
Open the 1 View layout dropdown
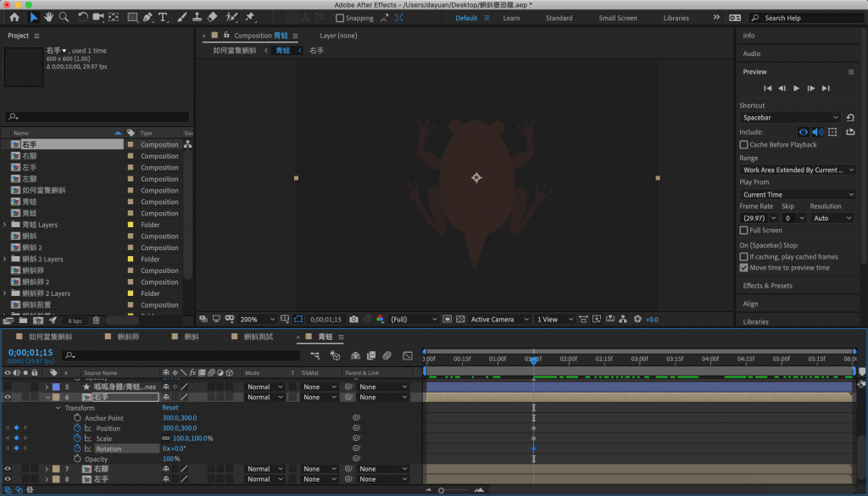(554, 320)
